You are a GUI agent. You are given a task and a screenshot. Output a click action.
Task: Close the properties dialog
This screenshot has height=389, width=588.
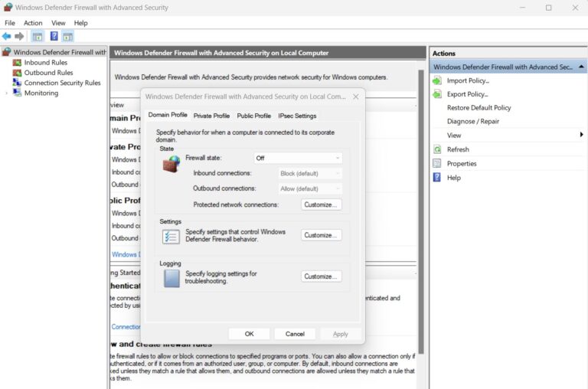355,96
